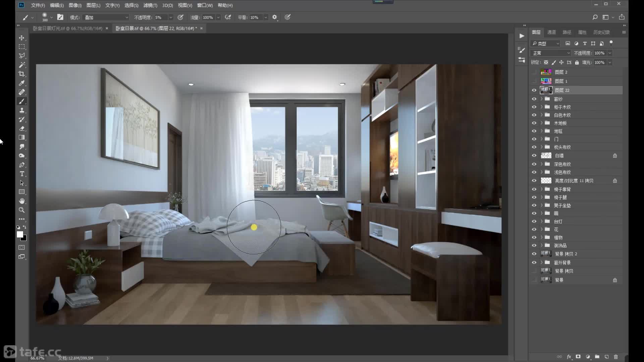Image resolution: width=644 pixels, height=362 pixels.
Task: Expand the 植物 layer group
Action: tap(541, 237)
